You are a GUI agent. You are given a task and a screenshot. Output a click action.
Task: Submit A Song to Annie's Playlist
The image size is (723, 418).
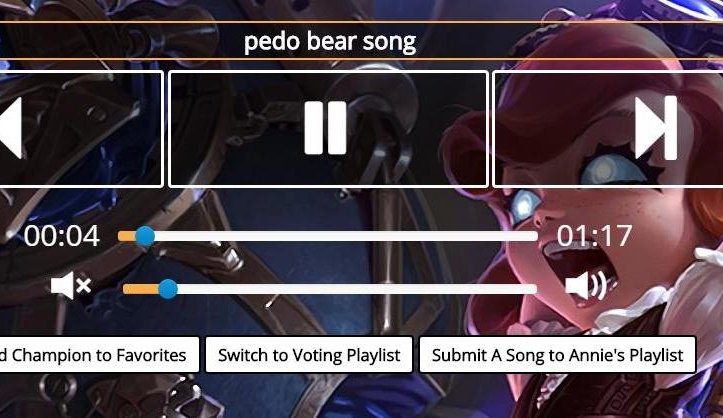557,355
